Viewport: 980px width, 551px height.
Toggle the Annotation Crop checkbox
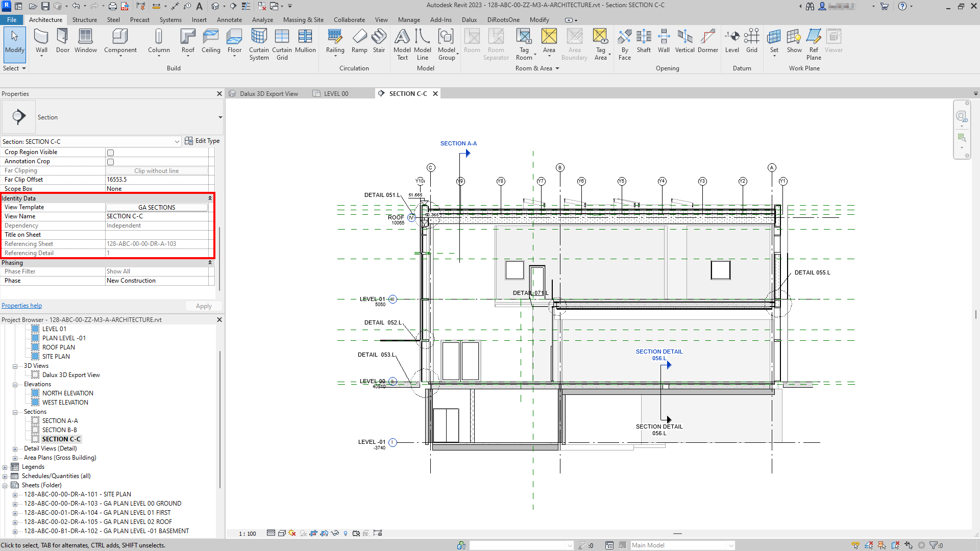[x=110, y=162]
